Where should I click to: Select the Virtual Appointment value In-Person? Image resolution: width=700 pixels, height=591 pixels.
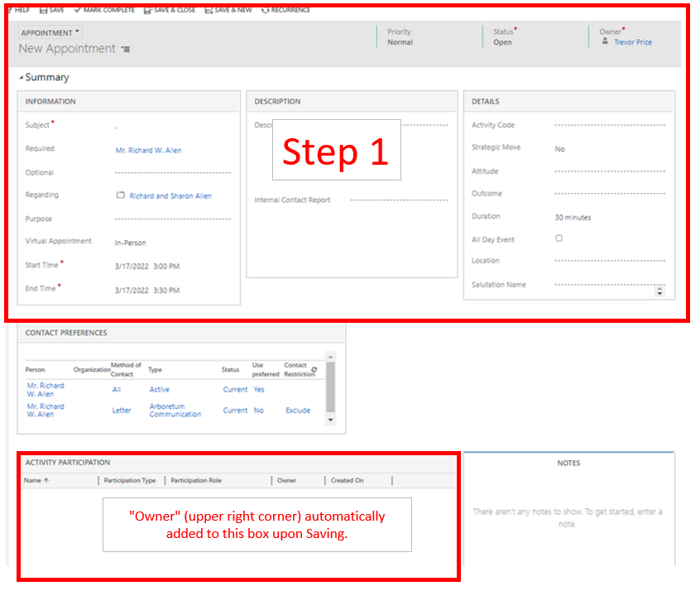[x=131, y=243]
